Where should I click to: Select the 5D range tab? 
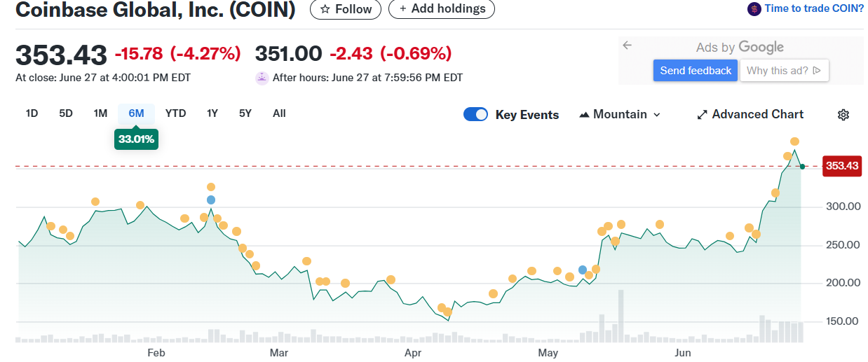coord(66,113)
